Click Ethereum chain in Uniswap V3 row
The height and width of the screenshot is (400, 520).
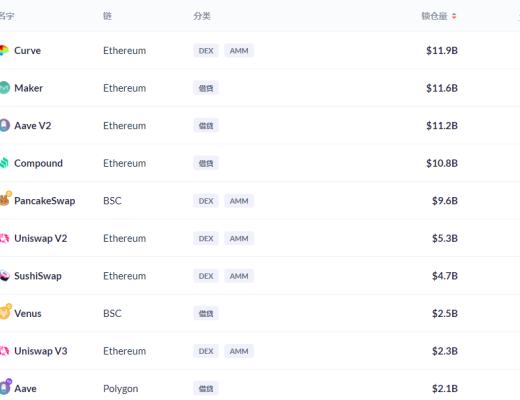(125, 351)
